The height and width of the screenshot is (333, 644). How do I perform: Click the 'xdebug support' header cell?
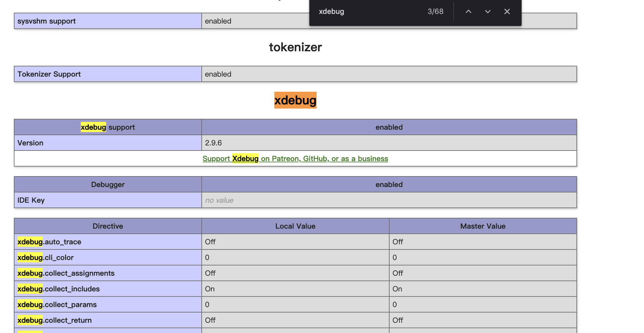click(108, 127)
